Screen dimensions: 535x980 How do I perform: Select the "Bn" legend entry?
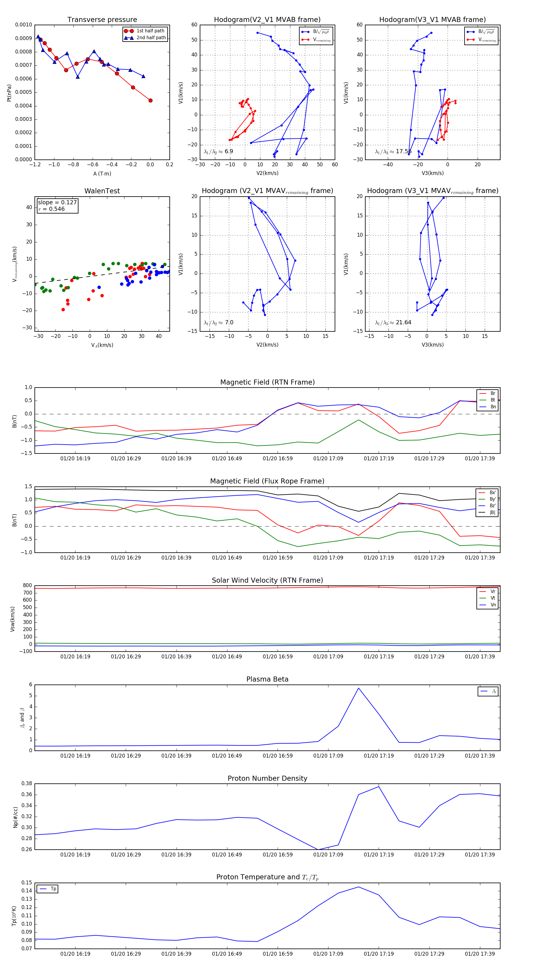487,407
